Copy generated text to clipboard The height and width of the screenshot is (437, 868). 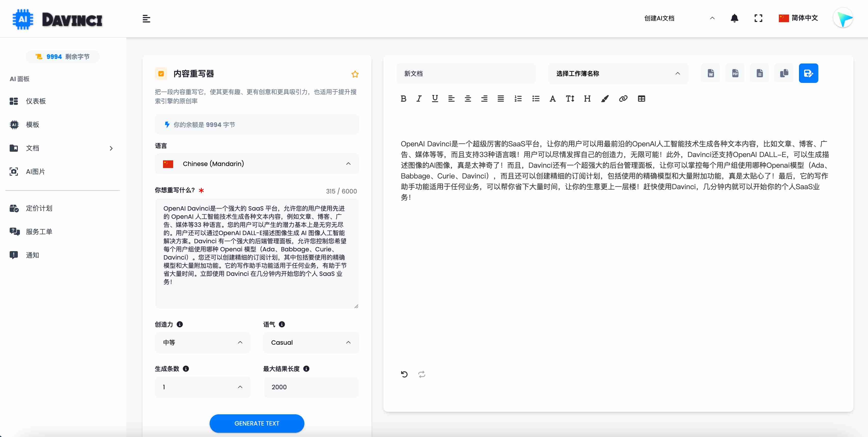784,73
